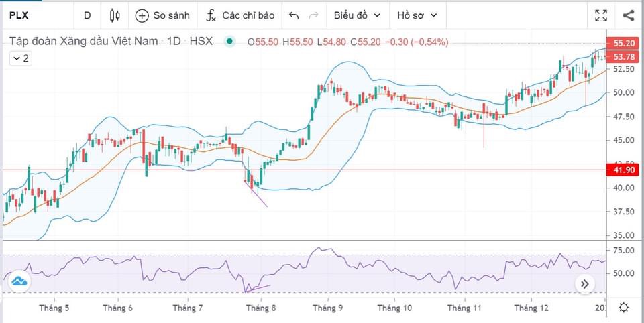
Task: Click the Tập đoàn Xăng dầu Việt Nam title
Action: coord(84,42)
